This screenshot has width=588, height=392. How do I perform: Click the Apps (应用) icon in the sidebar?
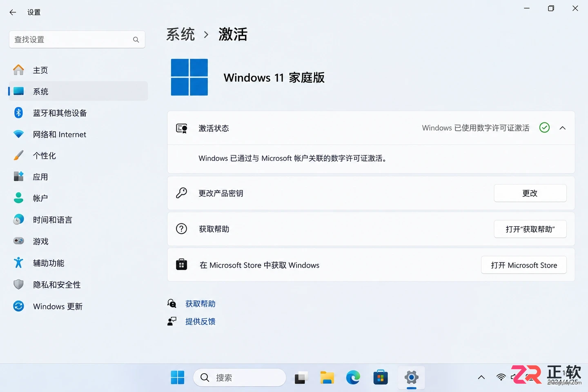[x=18, y=176]
